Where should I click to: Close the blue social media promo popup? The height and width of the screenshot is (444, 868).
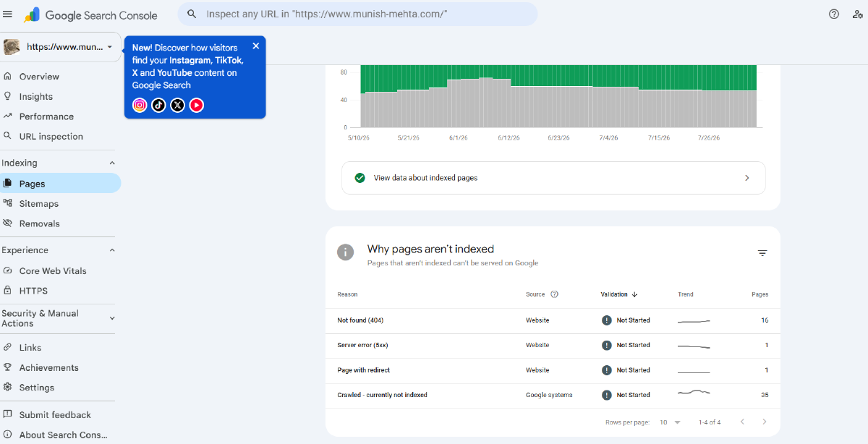255,46
